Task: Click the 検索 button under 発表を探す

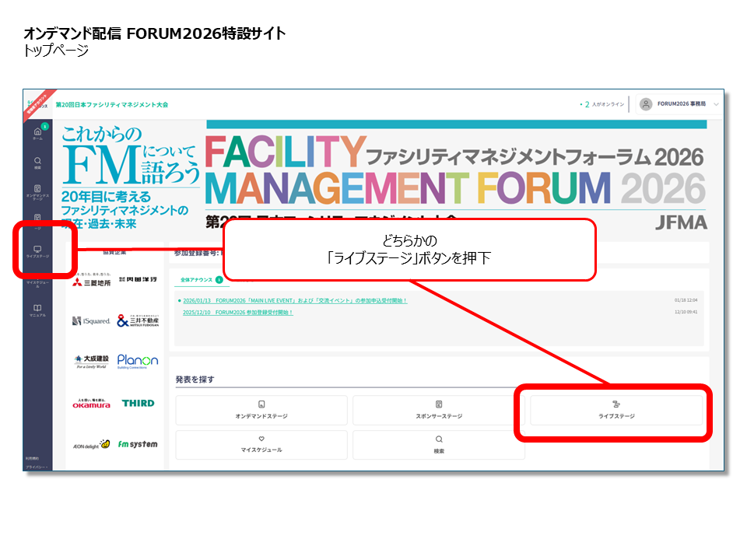Action: pos(438,444)
